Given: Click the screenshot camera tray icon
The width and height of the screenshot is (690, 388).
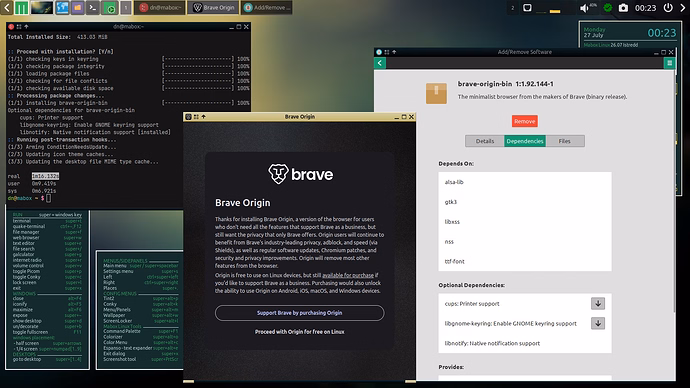Looking at the screenshot, I should [x=623, y=8].
